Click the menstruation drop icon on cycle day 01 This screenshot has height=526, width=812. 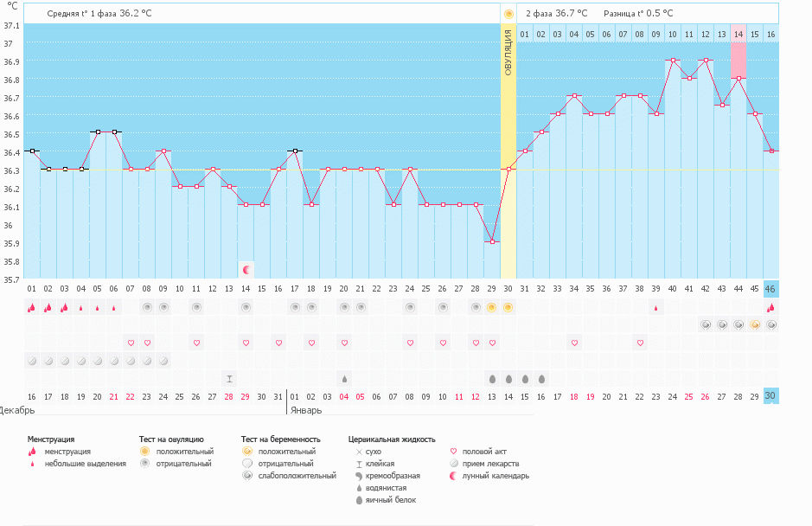click(x=32, y=307)
